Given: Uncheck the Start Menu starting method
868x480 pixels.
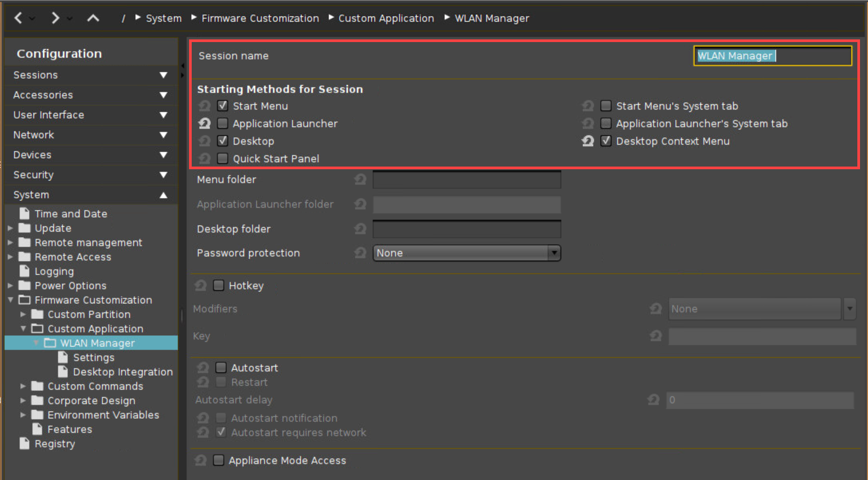Looking at the screenshot, I should 223,105.
